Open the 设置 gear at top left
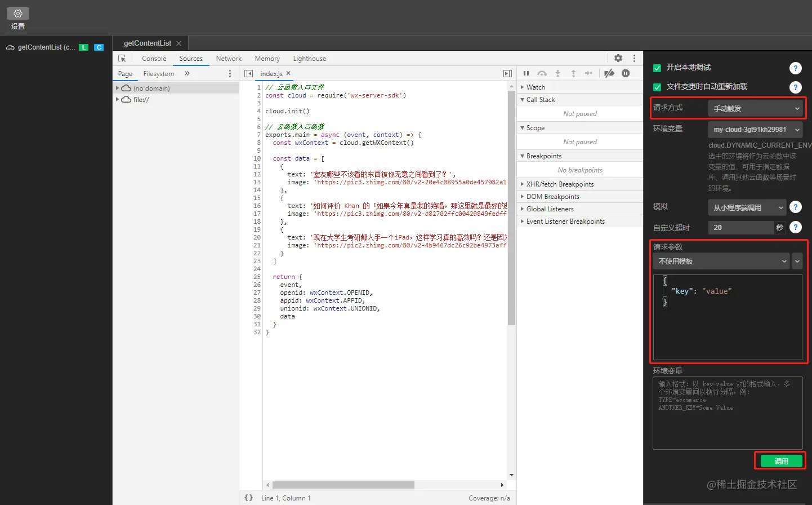This screenshot has height=505, width=812. 18,14
